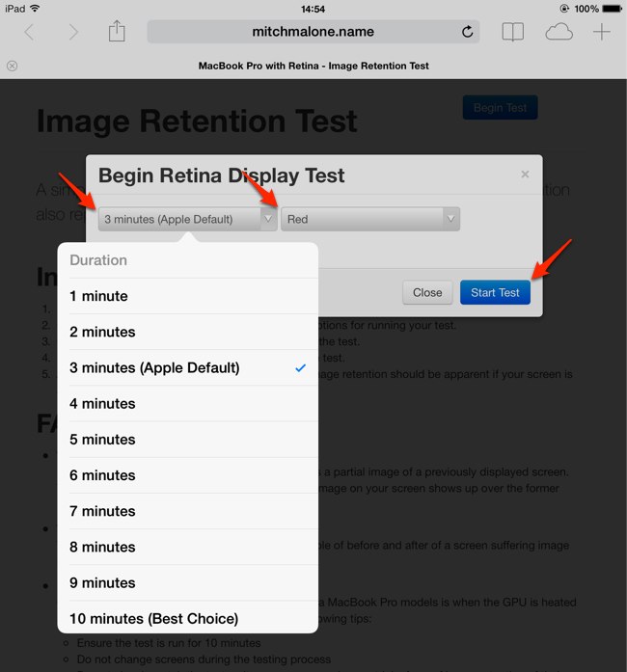Tap the battery icon in status bar

(x=612, y=9)
